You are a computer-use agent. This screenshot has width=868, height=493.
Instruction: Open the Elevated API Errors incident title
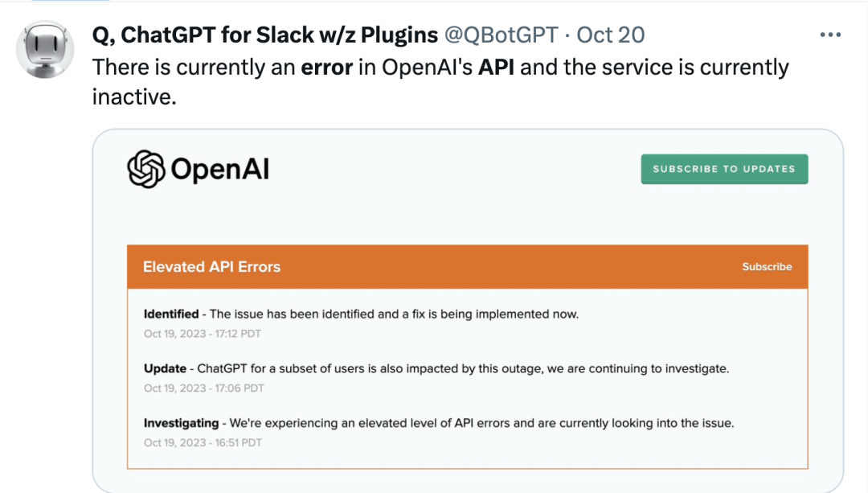211,267
